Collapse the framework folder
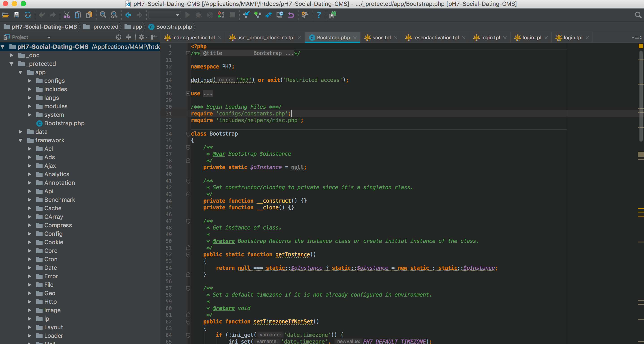The width and height of the screenshot is (644, 344). [x=21, y=140]
